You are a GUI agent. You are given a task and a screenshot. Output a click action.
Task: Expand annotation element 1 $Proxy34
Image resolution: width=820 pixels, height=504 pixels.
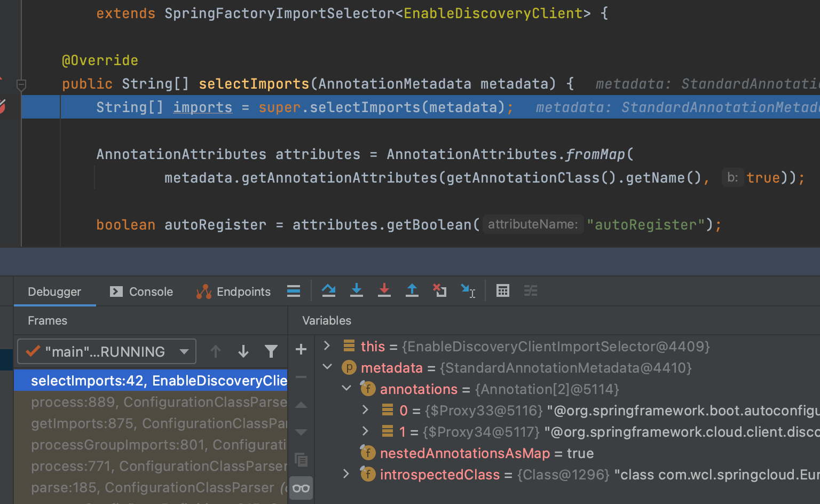[365, 431]
